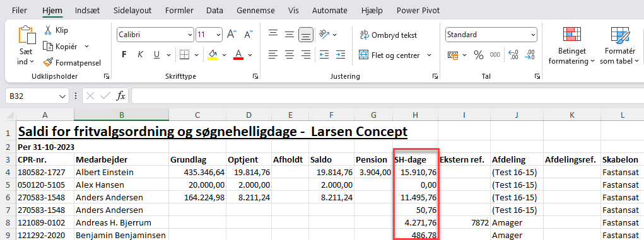Screen dimensions: 644x240
Task: Select row 4 header
Action: coord(8,172)
